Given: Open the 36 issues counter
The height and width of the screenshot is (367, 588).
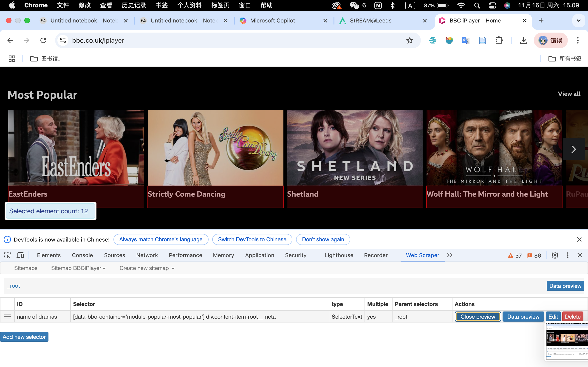Looking at the screenshot, I should coord(534,255).
